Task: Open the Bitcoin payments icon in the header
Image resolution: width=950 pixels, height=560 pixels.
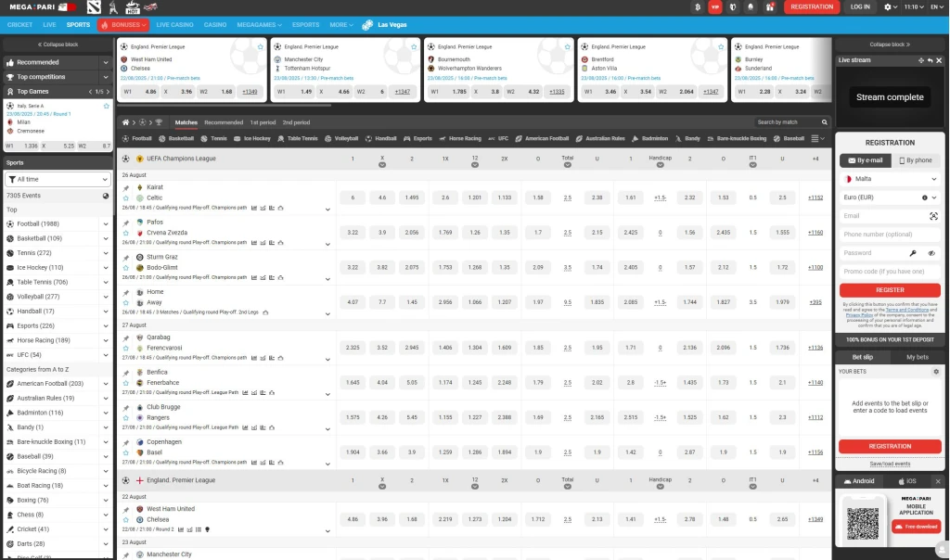Action: 698,7
